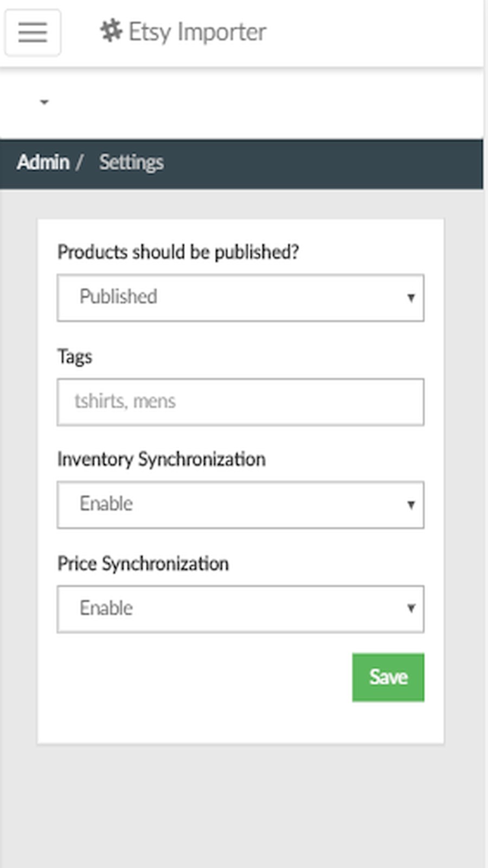Viewport: 488px width, 868px height.
Task: Click the Published dropdown arrow
Action: (x=410, y=297)
